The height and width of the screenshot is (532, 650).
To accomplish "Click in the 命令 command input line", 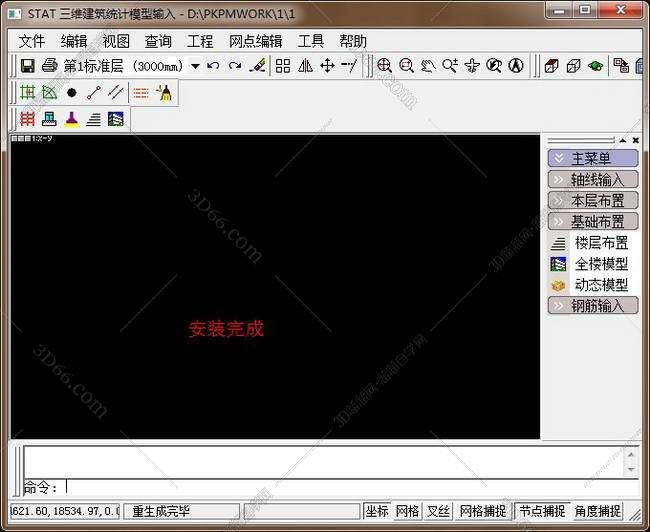I will point(331,488).
